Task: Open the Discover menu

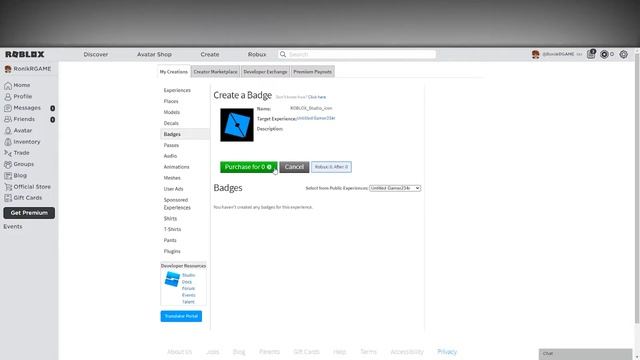Action: point(96,54)
